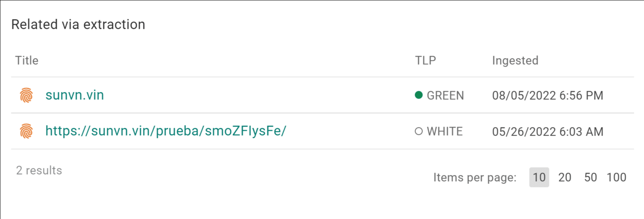Show 50 items per page
Image resolution: width=644 pixels, height=219 pixels.
pos(590,177)
